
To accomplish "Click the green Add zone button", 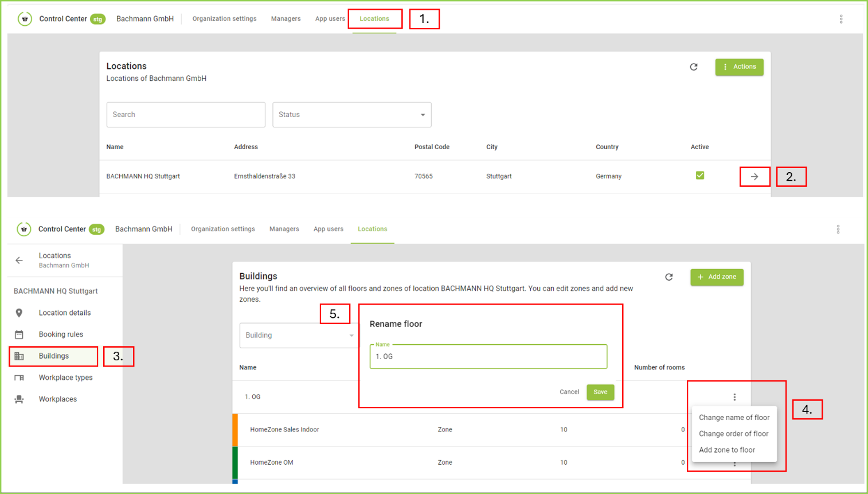I will coord(717,277).
